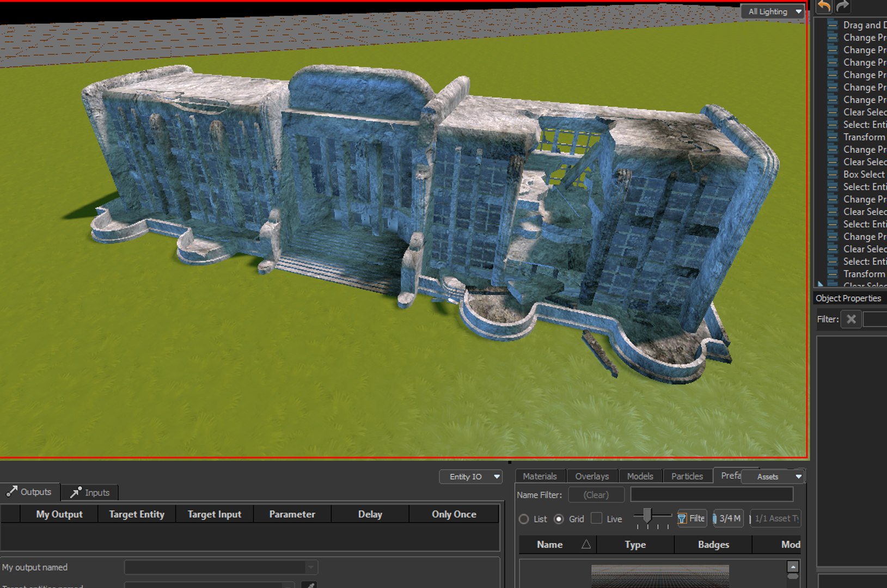Click the Target Input column header
Image resolution: width=887 pixels, height=588 pixels.
coord(215,514)
